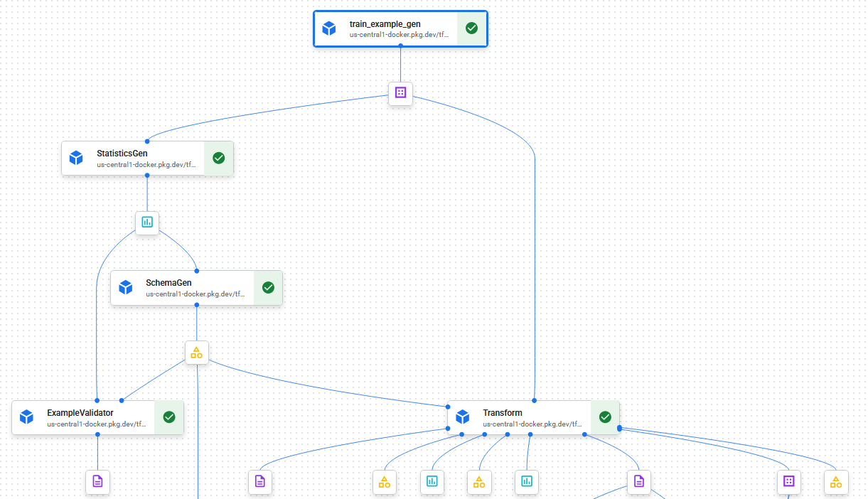
Task: Open the second teal chart artifact under Transform
Action: point(526,481)
